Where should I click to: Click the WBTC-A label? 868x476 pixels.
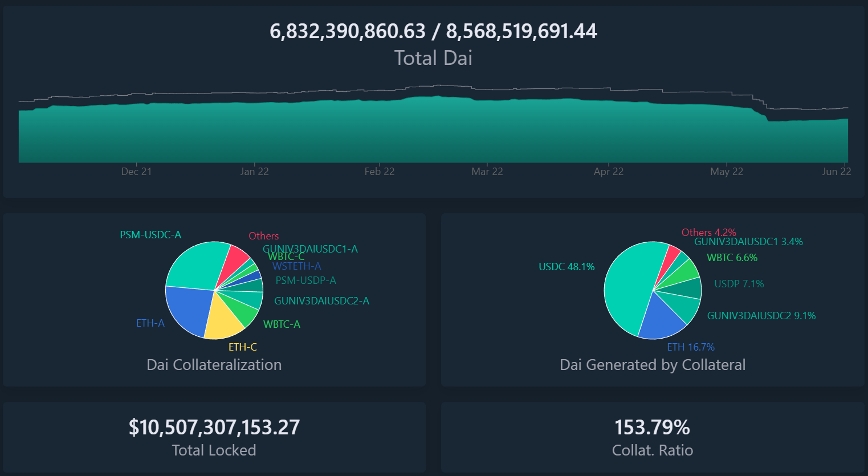coord(282,324)
